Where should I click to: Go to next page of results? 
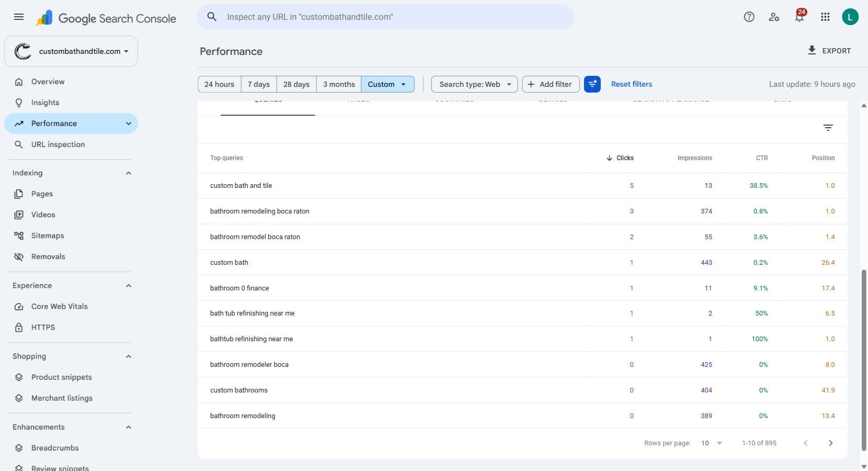pos(831,443)
